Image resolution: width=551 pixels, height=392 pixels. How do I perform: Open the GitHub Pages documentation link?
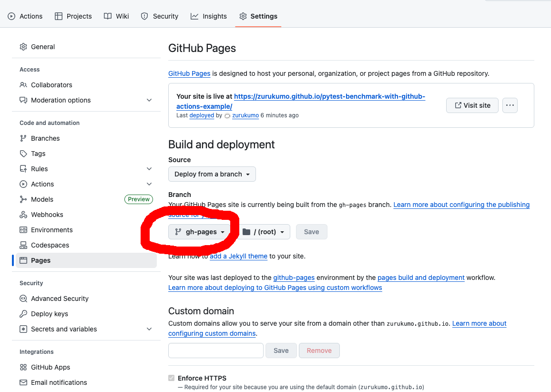tap(189, 73)
